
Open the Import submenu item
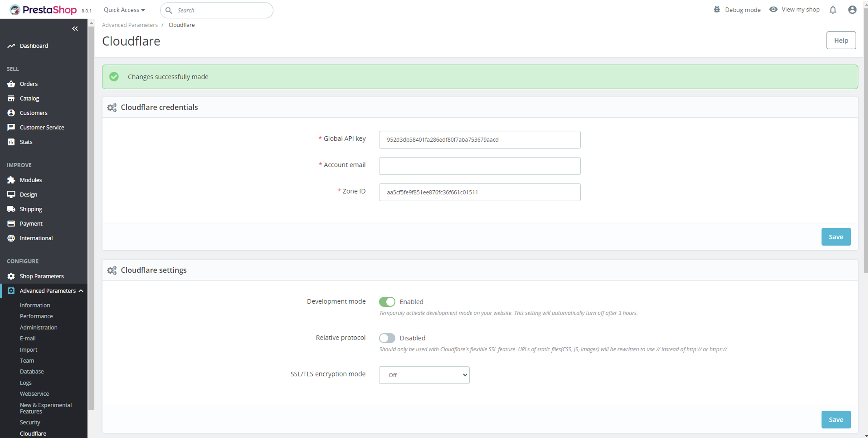click(28, 349)
